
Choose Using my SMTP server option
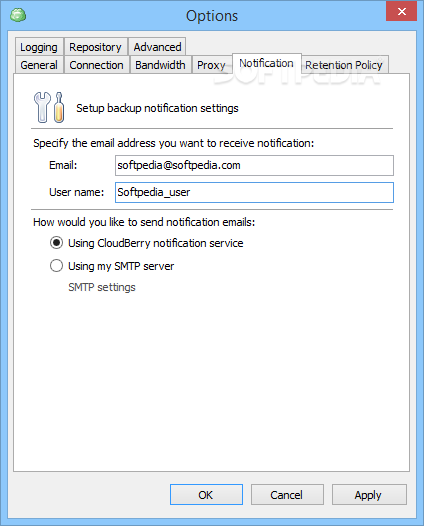(112, 266)
